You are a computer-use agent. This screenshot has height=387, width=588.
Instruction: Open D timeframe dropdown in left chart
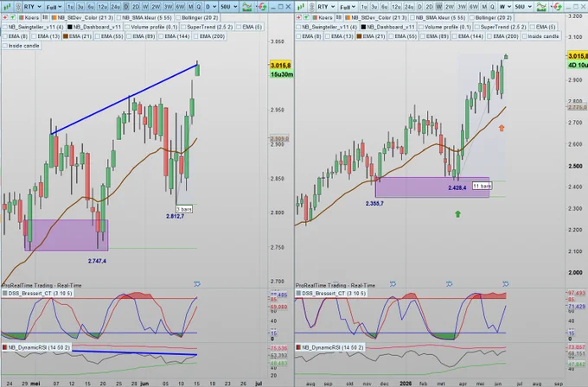click(x=211, y=7)
